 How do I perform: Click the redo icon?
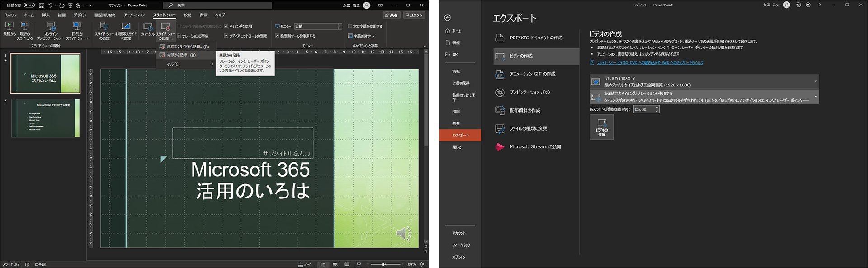coord(61,5)
